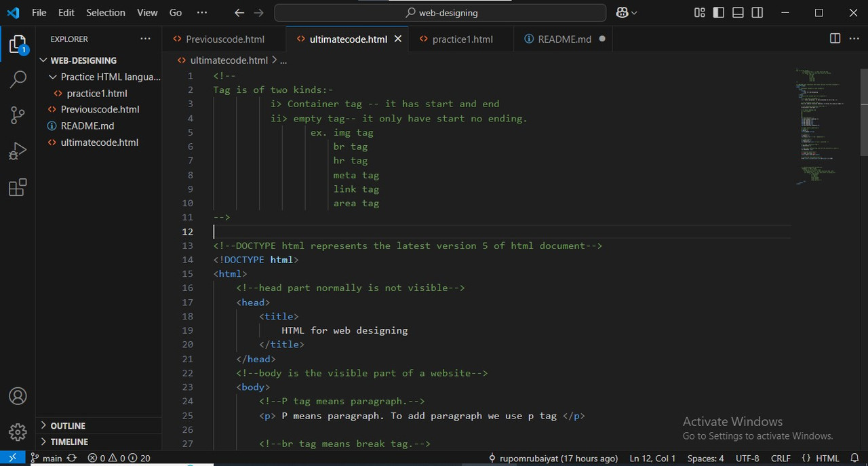This screenshot has width=868, height=466.
Task: Switch to the README.md tab
Action: point(564,39)
